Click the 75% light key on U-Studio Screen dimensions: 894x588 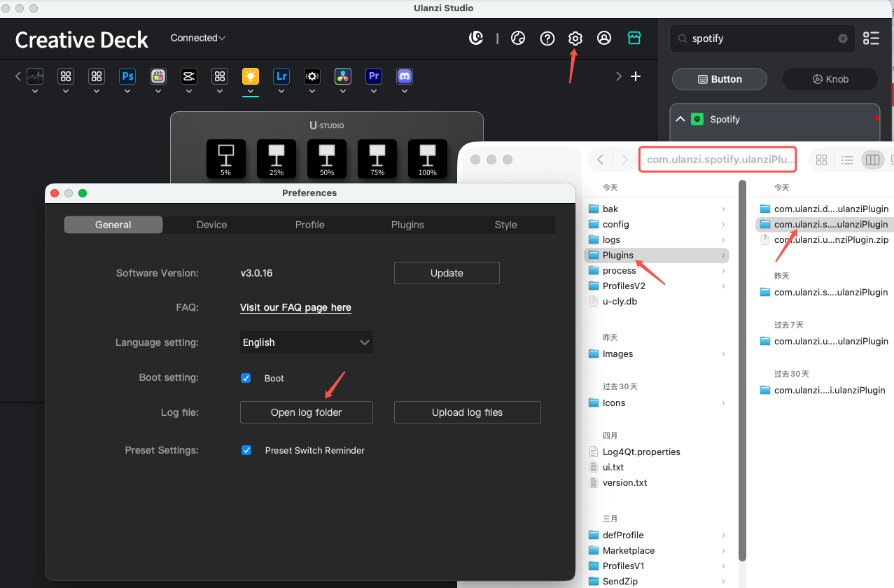pos(377,158)
